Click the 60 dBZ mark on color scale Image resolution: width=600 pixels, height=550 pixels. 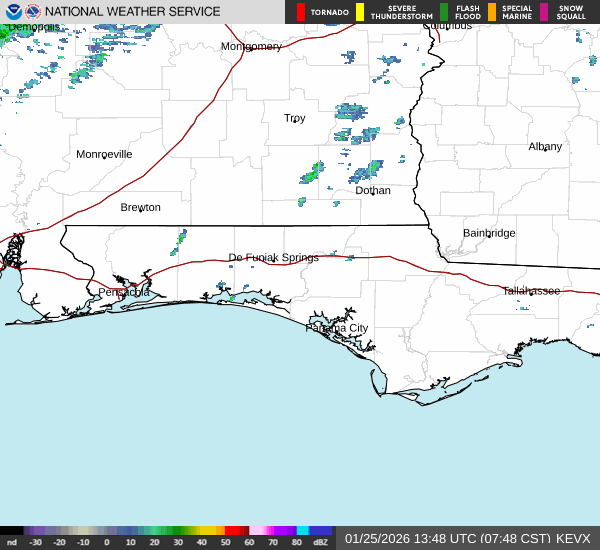coord(248,542)
